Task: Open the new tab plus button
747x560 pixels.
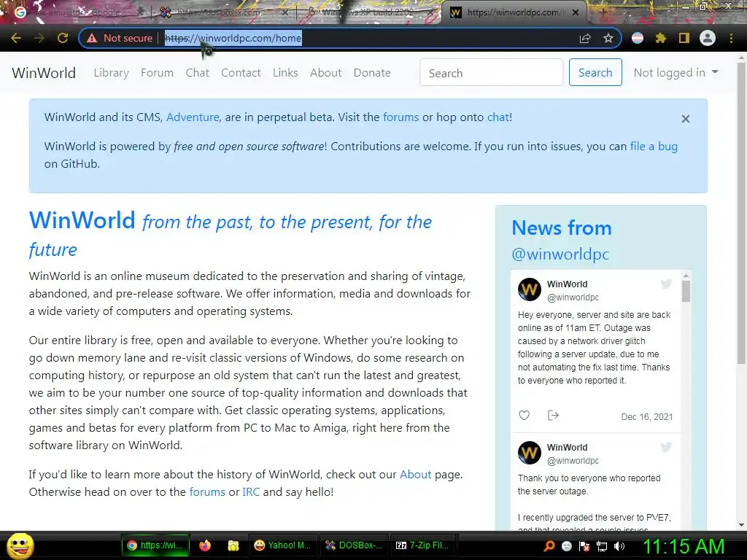Action: coord(602,12)
